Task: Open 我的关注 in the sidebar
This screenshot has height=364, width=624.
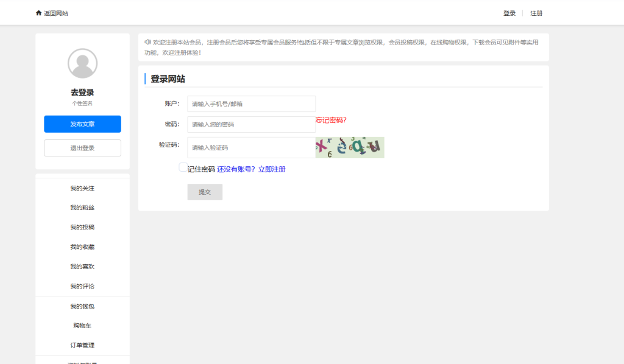Action: click(82, 188)
